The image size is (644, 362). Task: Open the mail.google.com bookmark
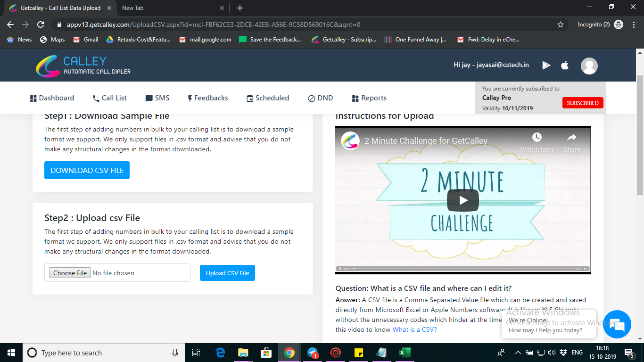tap(205, 40)
